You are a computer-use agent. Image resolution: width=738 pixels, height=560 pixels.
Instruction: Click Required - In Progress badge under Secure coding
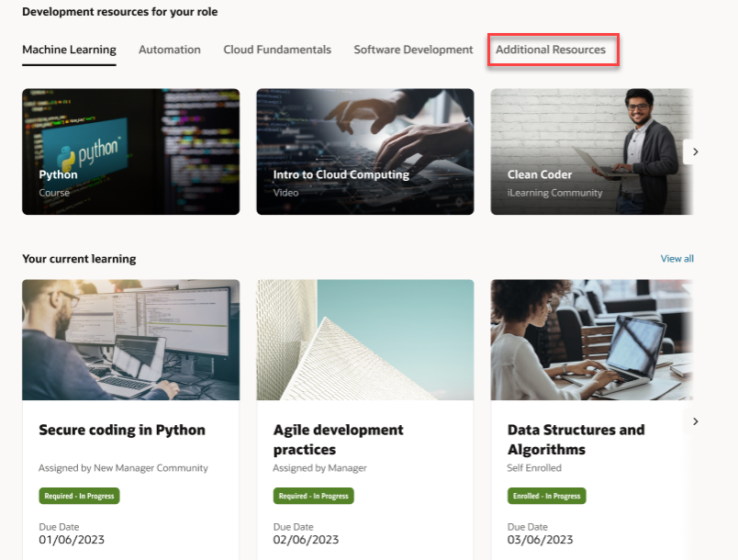pyautogui.click(x=79, y=496)
